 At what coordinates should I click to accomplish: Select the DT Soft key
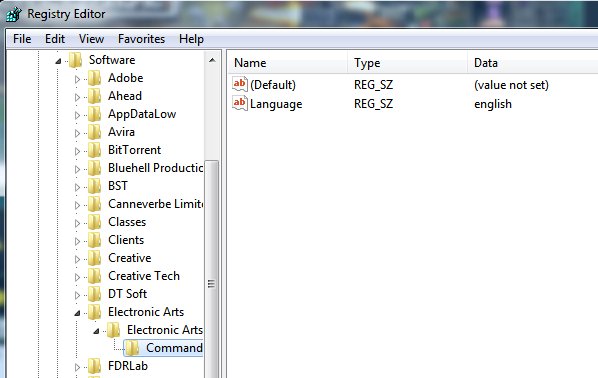[127, 294]
